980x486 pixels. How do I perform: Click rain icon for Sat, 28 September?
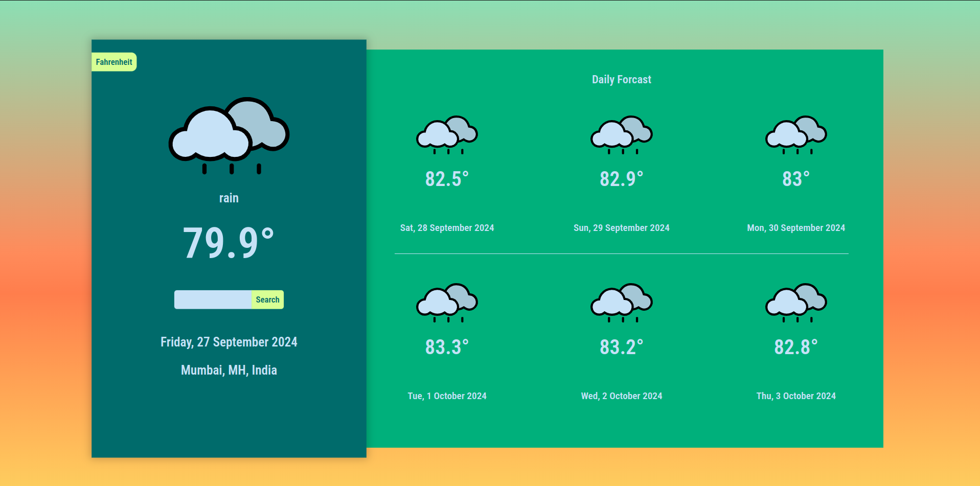pyautogui.click(x=447, y=135)
